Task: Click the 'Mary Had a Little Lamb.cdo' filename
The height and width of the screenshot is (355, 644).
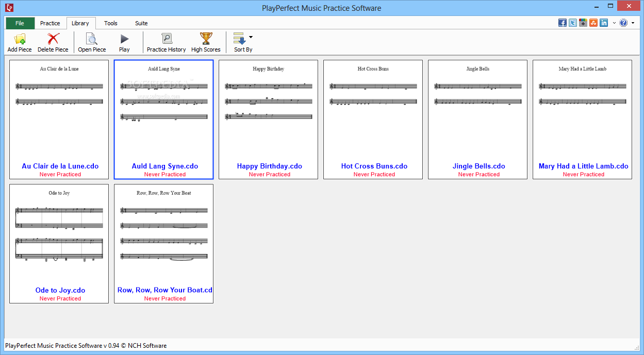Action: point(584,166)
